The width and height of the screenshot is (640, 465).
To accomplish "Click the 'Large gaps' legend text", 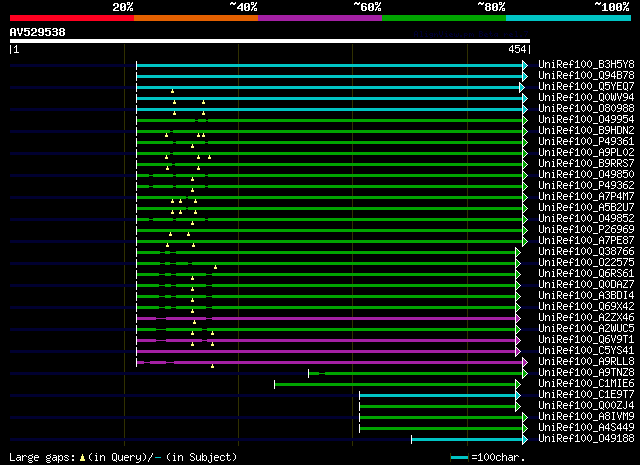I will tap(42, 457).
